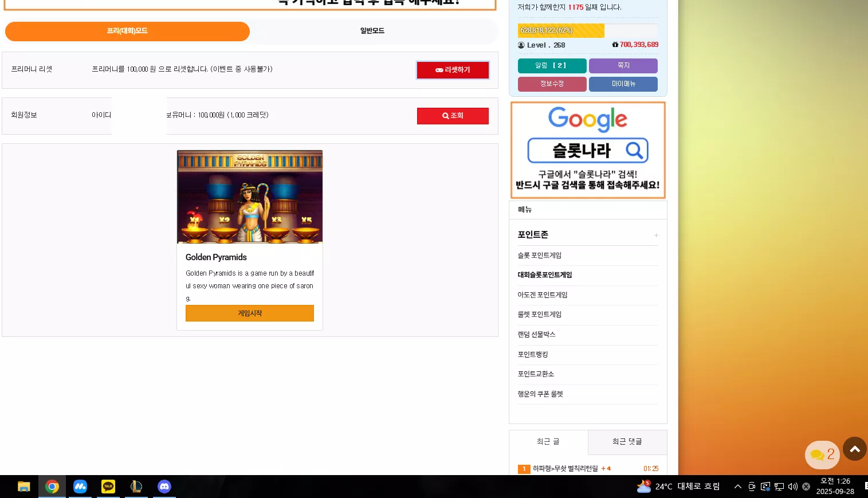
Task: Open KakaoTalk from the taskbar
Action: 108,487
